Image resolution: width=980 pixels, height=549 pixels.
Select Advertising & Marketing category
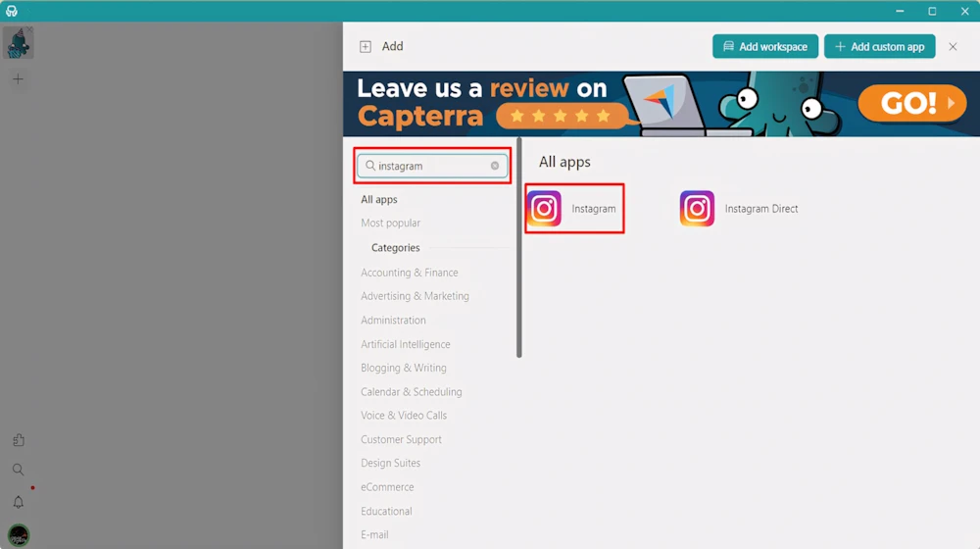tap(415, 296)
